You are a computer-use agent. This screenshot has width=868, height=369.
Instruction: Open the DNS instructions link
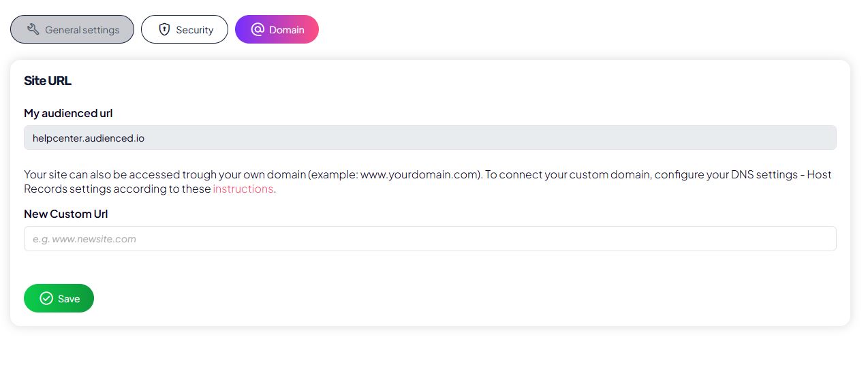point(243,189)
